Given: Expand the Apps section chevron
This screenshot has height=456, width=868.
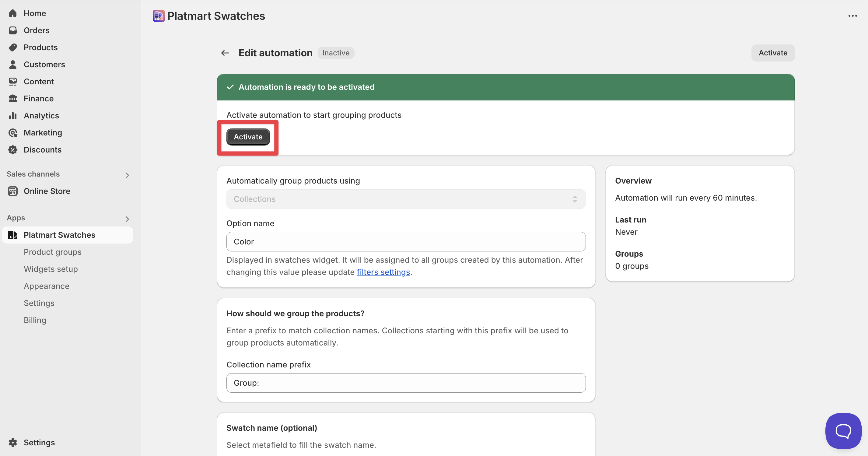Looking at the screenshot, I should click(x=127, y=219).
